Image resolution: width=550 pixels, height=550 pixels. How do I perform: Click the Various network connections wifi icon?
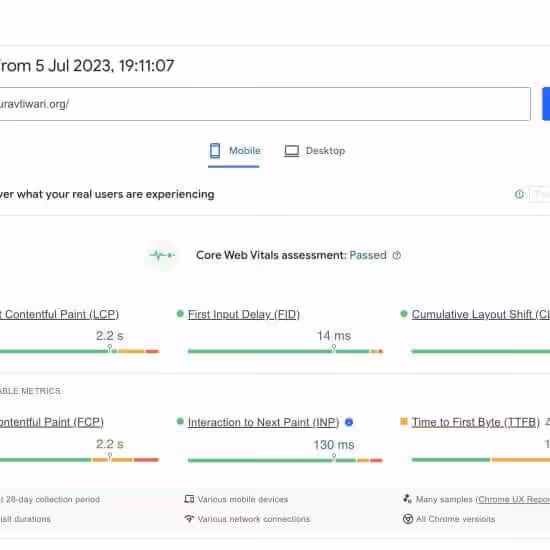coord(189,518)
